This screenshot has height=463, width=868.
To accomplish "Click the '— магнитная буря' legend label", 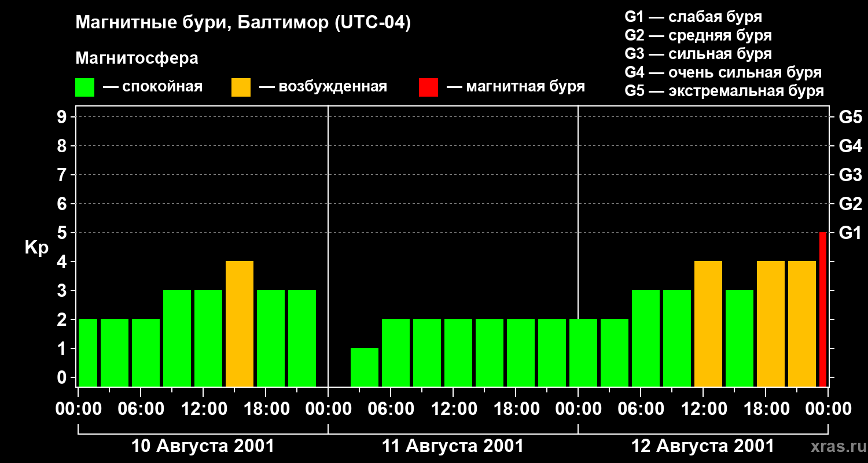I will click(x=516, y=87).
